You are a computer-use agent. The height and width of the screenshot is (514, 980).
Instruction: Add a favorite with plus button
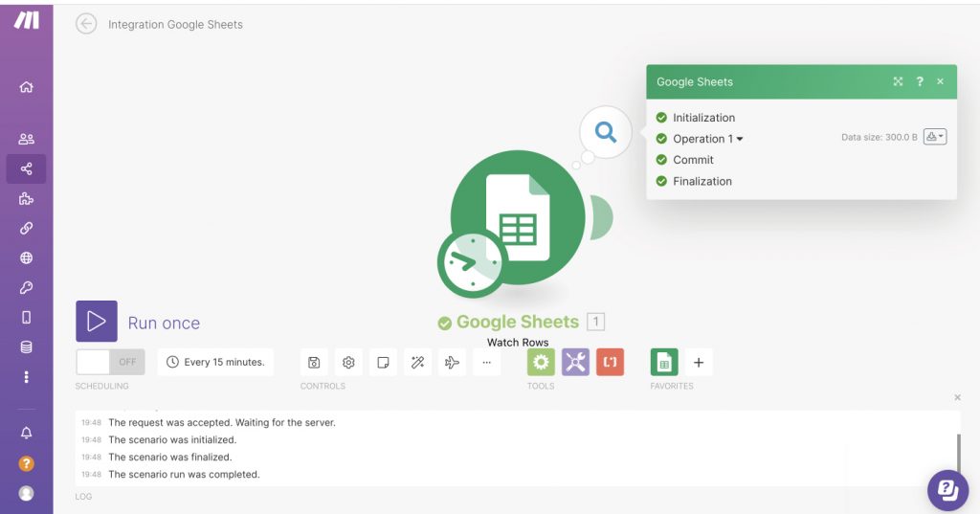click(699, 362)
